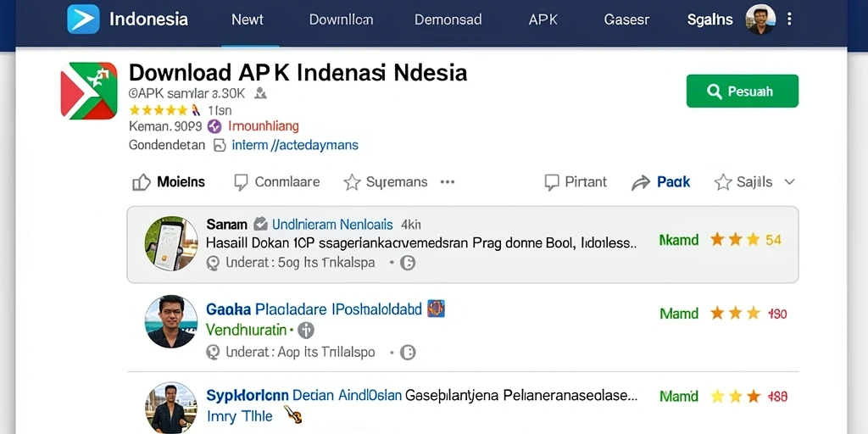Image resolution: width=868 pixels, height=434 pixels.
Task: Open the three-dot menu in top bar
Action: [x=789, y=19]
